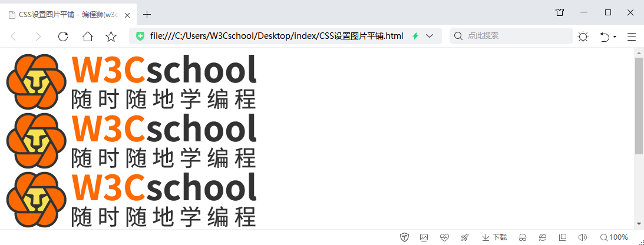Image resolution: width=644 pixels, height=245 pixels.
Task: Open the hamburger main menu
Action: click(x=632, y=37)
